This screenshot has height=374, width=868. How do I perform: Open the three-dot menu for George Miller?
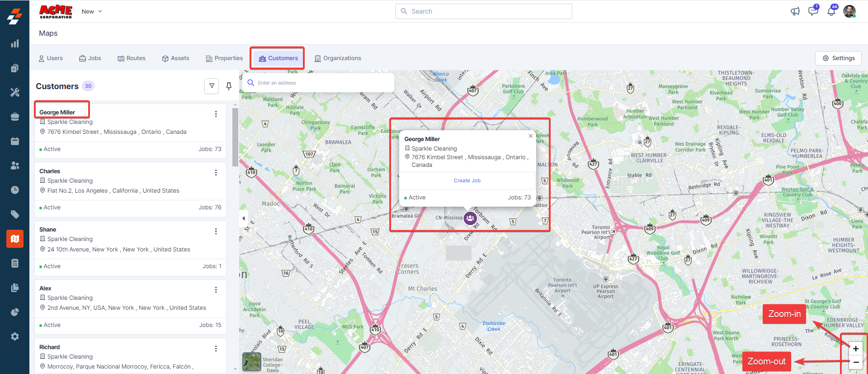tap(216, 114)
